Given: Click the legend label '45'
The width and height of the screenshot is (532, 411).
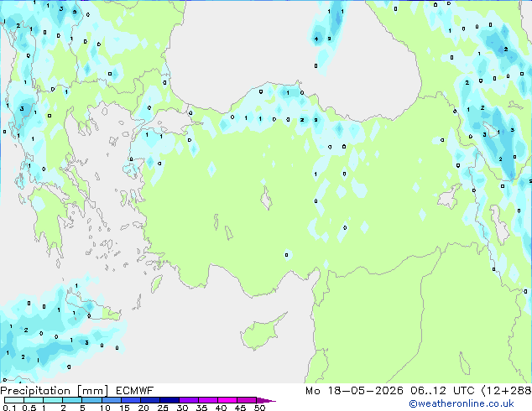Looking at the screenshot, I should coord(240,408).
